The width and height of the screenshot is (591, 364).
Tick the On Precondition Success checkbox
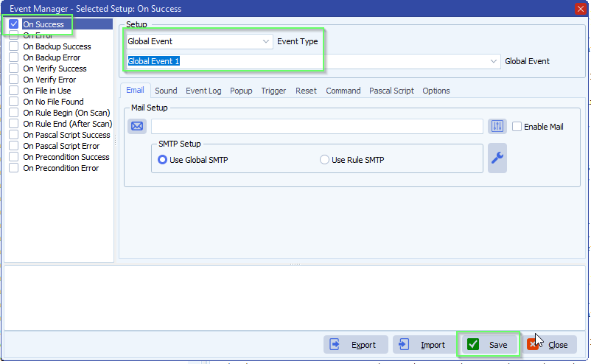[13, 157]
